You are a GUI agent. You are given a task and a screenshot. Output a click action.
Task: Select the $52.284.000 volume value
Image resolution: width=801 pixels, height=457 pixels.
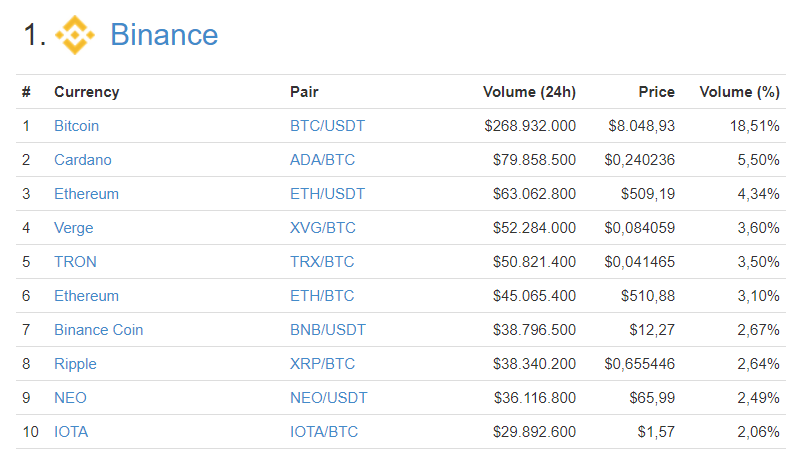point(534,228)
